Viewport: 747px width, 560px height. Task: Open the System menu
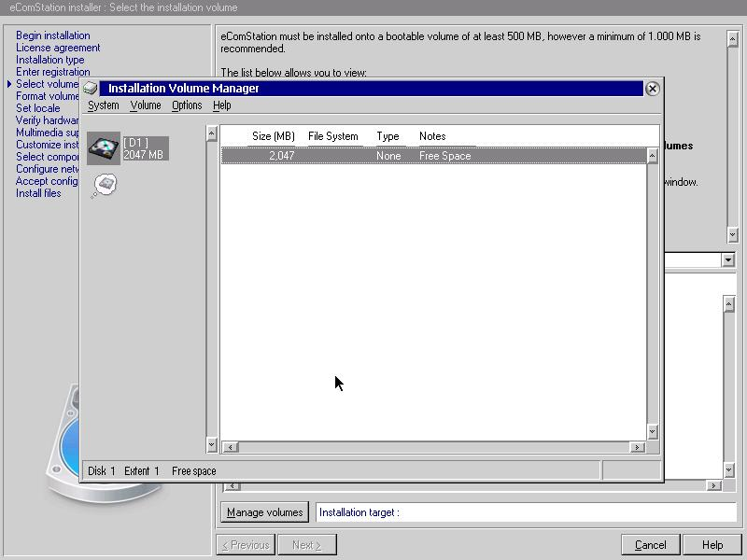tap(104, 105)
